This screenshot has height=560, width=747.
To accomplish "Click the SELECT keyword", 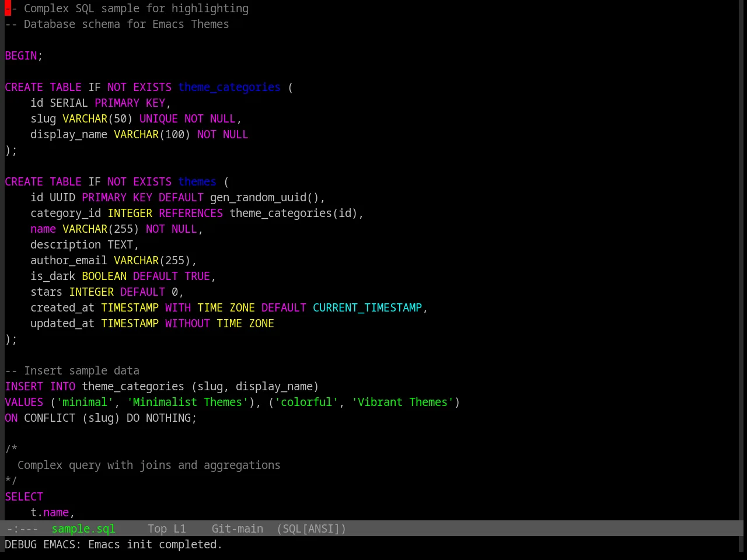I will [x=24, y=496].
